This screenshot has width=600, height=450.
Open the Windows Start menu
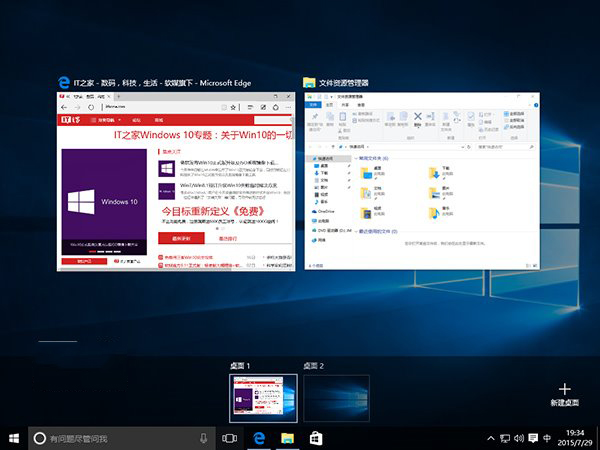[x=14, y=438]
